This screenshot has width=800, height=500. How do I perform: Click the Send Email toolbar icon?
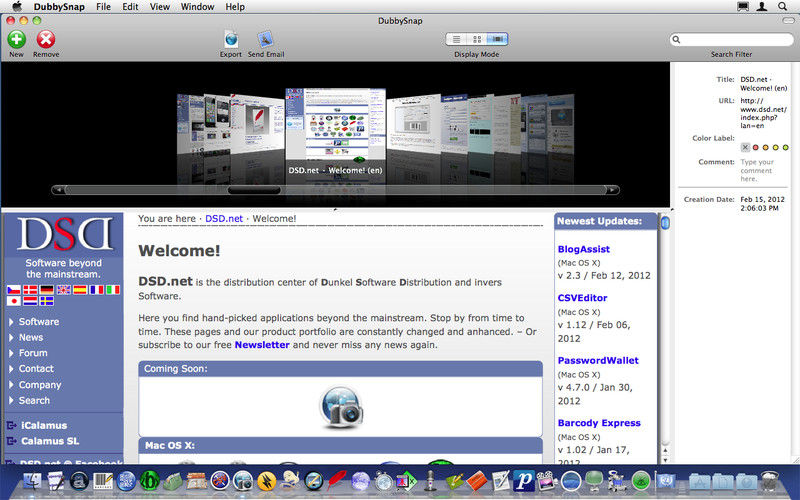pyautogui.click(x=266, y=39)
